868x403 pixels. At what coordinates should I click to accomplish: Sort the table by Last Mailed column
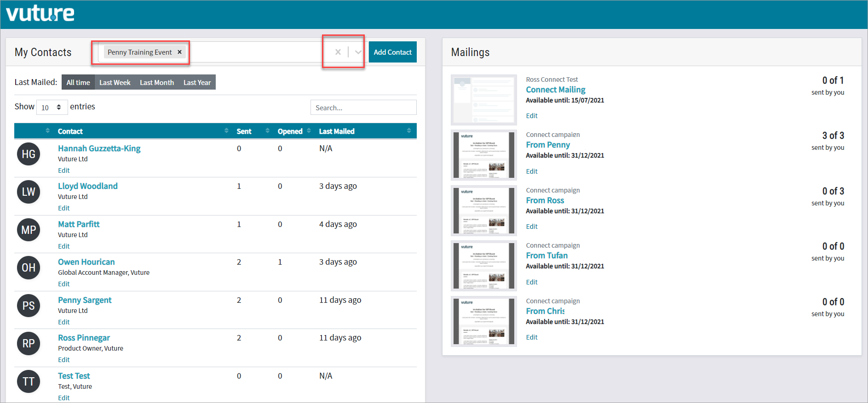click(365, 131)
